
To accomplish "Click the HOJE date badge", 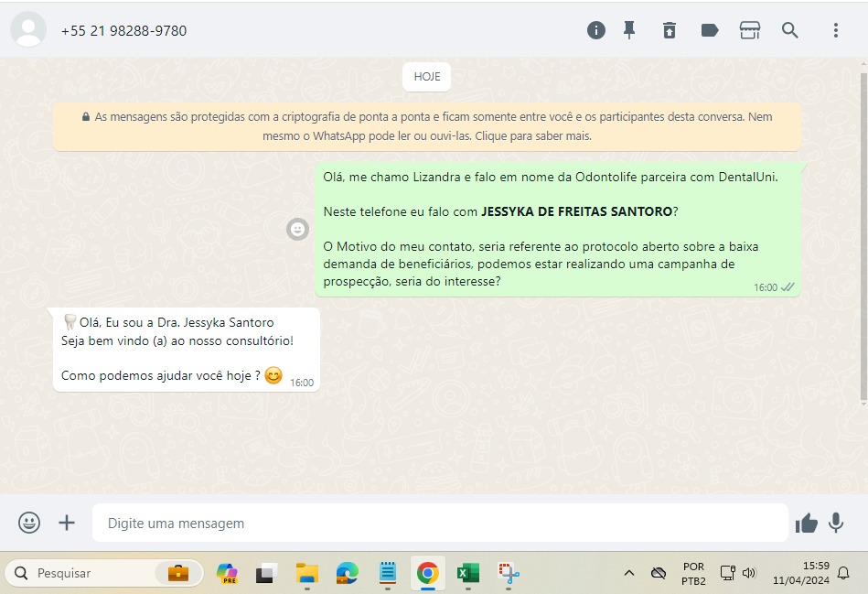I will [427, 77].
